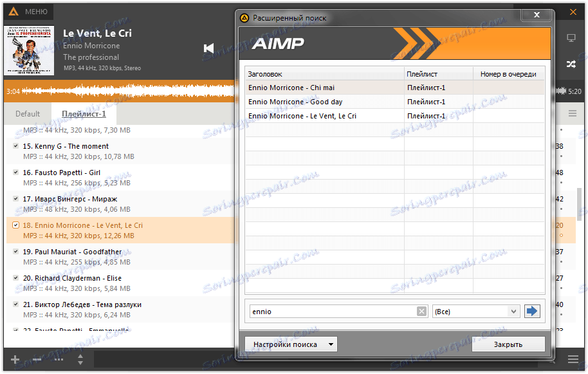The image size is (588, 374).
Task: Click the more options ellipsis icon
Action: tap(58, 359)
